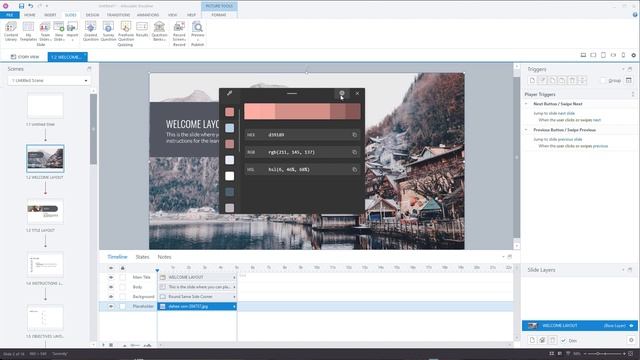Open My Templates in Slides ribbon
The image size is (640, 360).
tap(28, 31)
